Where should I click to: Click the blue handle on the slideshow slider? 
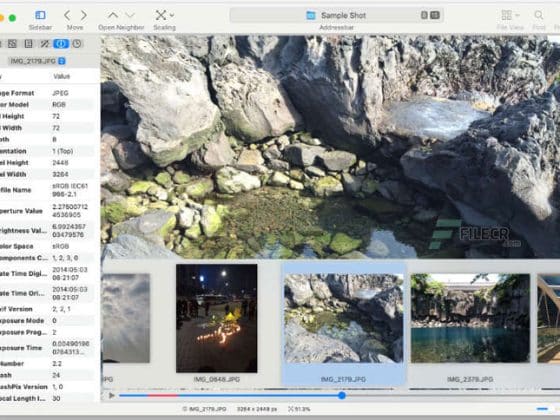coord(342,395)
